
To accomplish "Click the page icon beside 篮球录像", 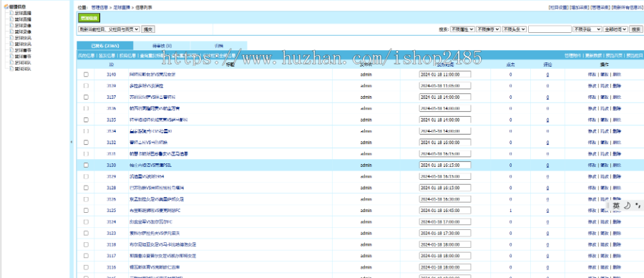I will [12, 32].
